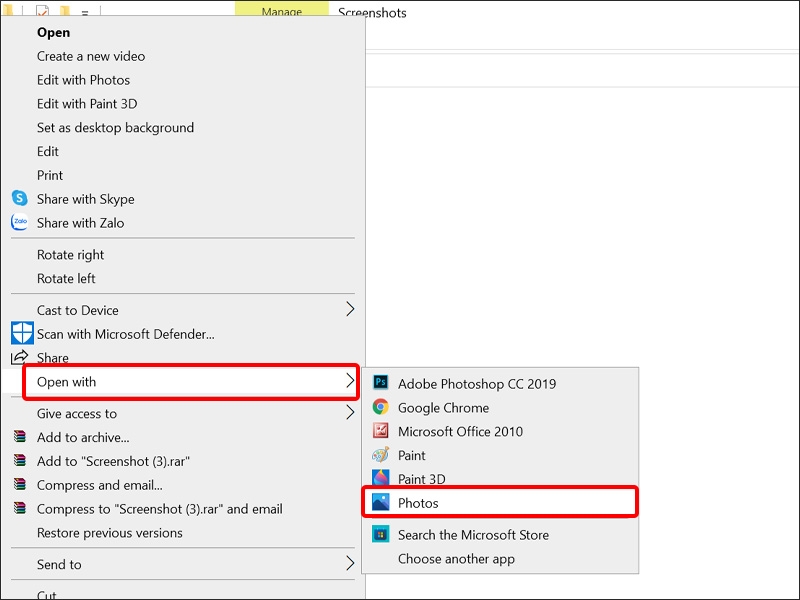Choose Compress to "Screenshot (3).rar" and email

click(x=160, y=509)
